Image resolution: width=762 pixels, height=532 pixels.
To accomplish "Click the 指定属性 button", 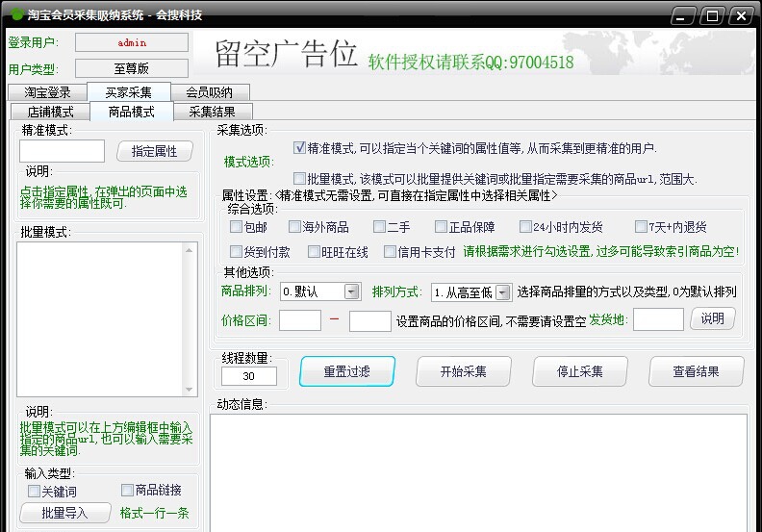I will point(155,151).
